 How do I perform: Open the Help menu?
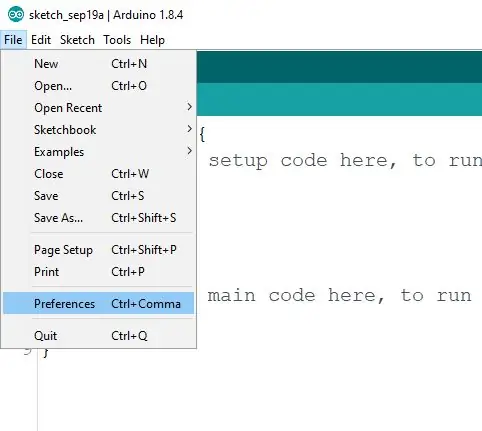(152, 40)
